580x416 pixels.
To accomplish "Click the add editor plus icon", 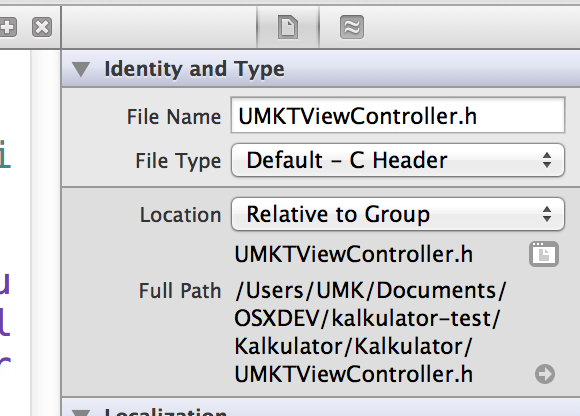I will click(7, 27).
